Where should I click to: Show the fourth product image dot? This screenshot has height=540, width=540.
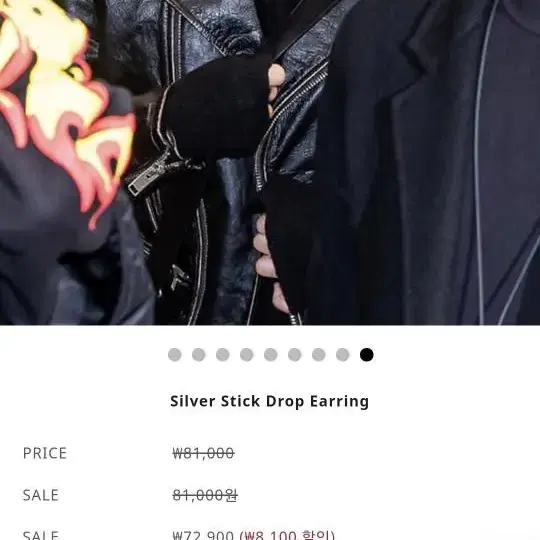pos(247,355)
